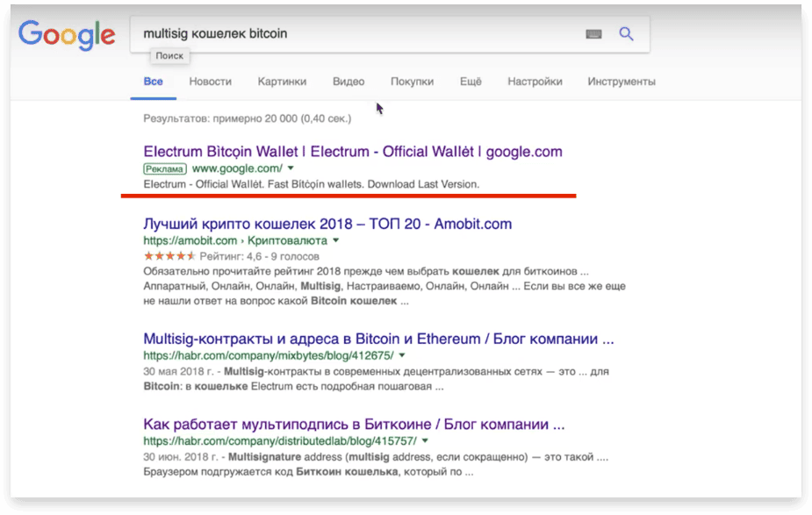Open Инструменты options
812x515 pixels.
click(x=622, y=82)
